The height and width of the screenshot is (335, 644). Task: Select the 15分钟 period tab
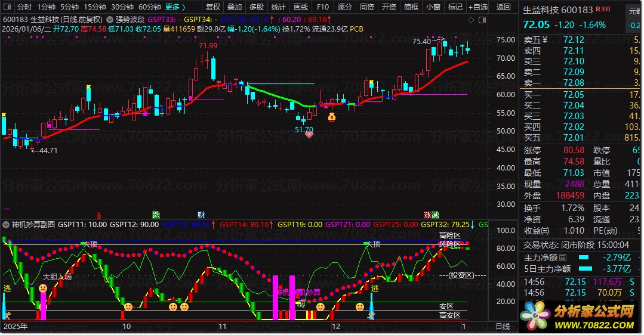(x=95, y=7)
